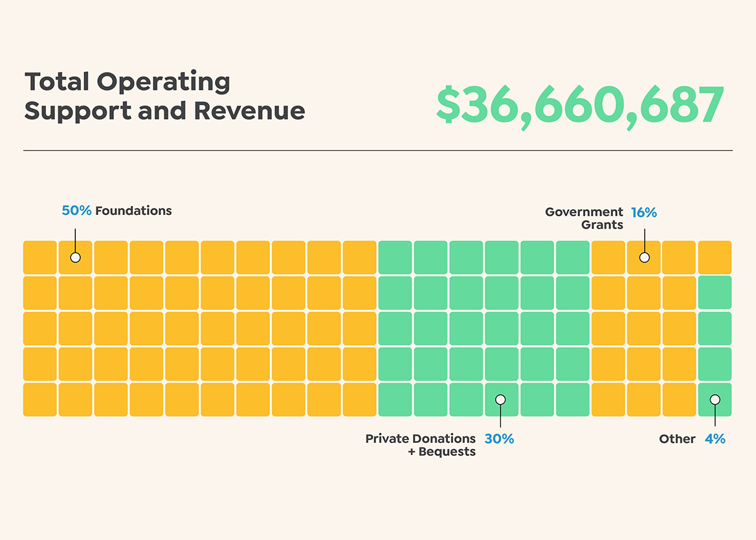This screenshot has width=756, height=540.
Task: Click the Other category text label
Action: click(x=677, y=439)
